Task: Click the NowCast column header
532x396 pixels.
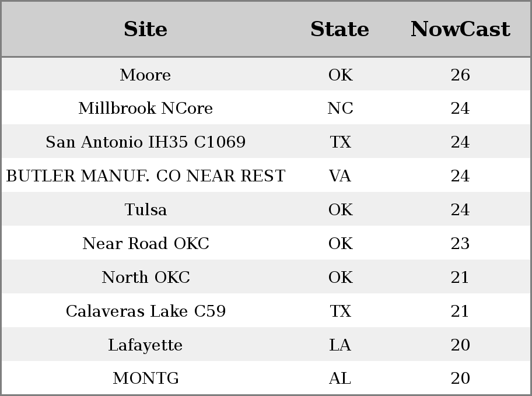Action: point(460,29)
